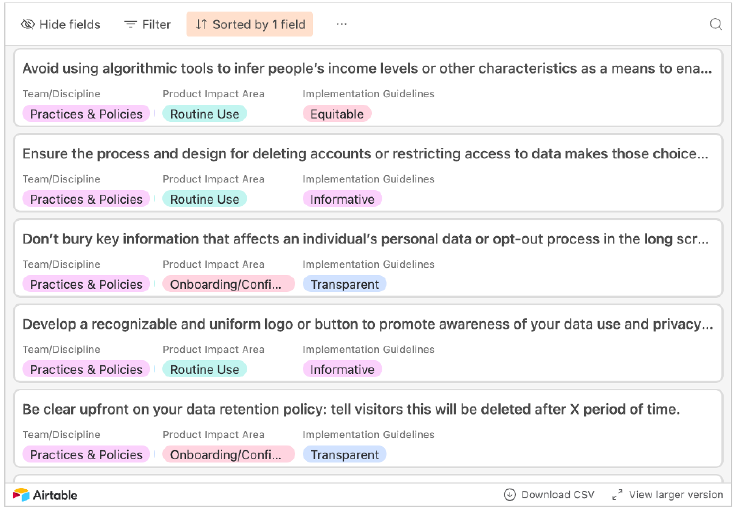The height and width of the screenshot is (512, 740).
Task: Open the Filter options
Action: pos(147,24)
